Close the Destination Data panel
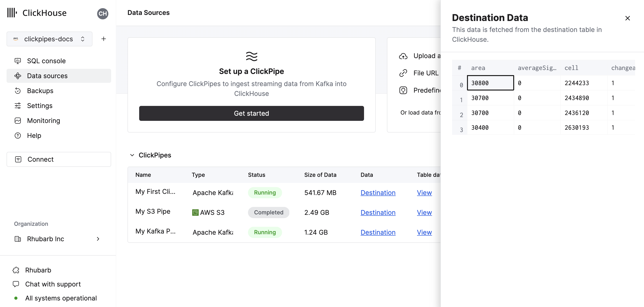Viewport: 644px width, 307px height. (627, 18)
